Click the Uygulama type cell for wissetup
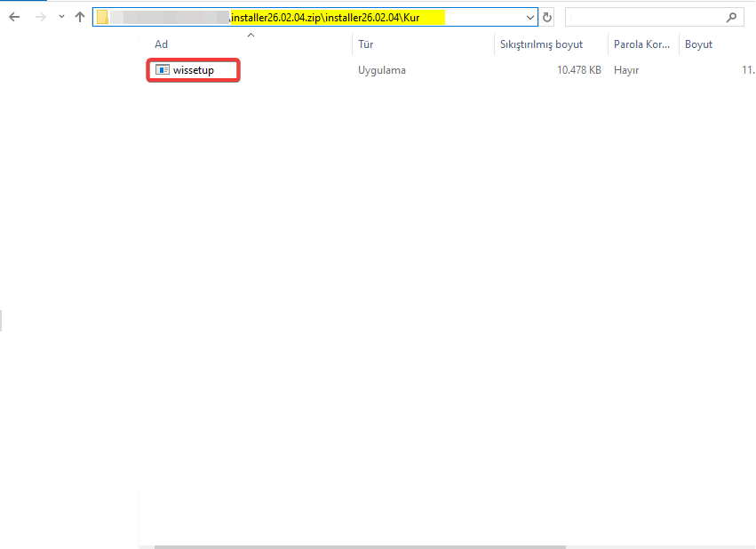This screenshot has height=549, width=756. click(x=382, y=70)
